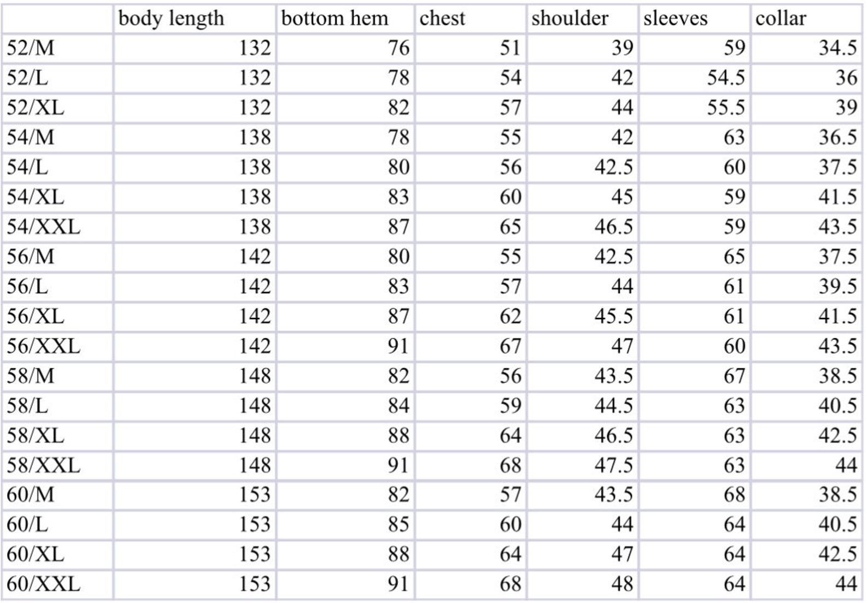This screenshot has height=603, width=868.
Task: Select the 52/M size row label
Action: tap(31, 48)
